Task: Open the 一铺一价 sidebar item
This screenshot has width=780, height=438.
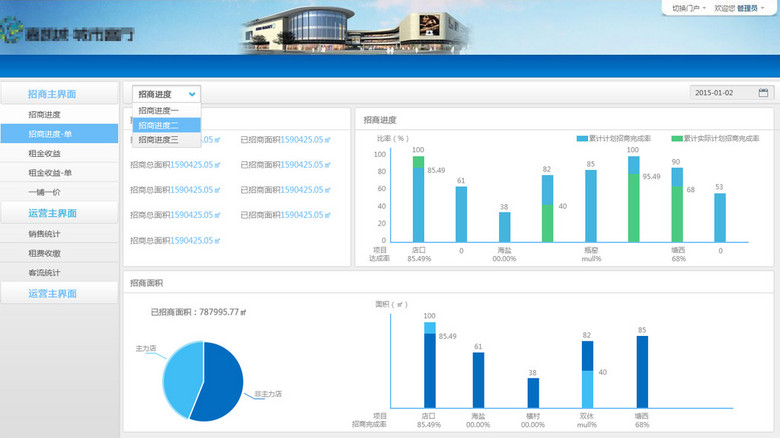Action: coord(44,192)
